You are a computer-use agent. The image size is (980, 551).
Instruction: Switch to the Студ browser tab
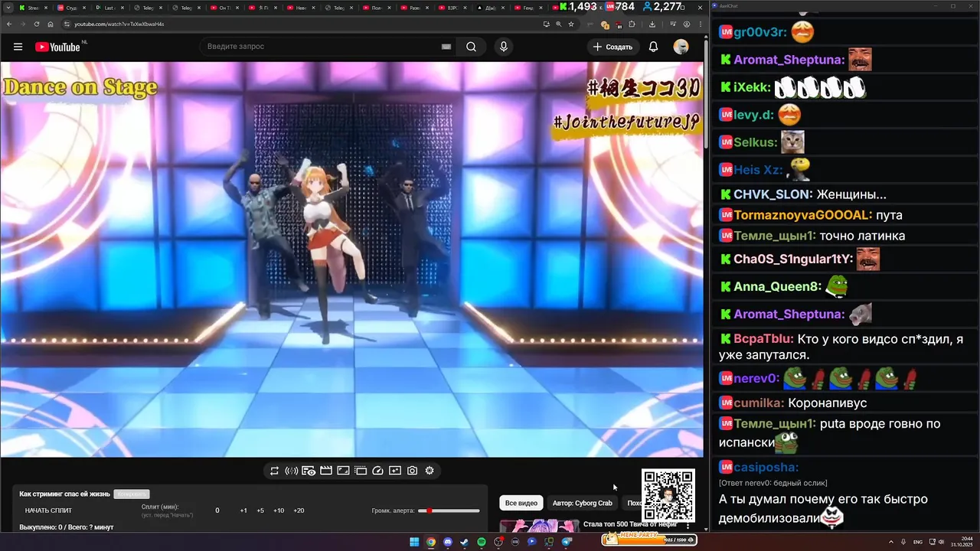click(x=73, y=8)
